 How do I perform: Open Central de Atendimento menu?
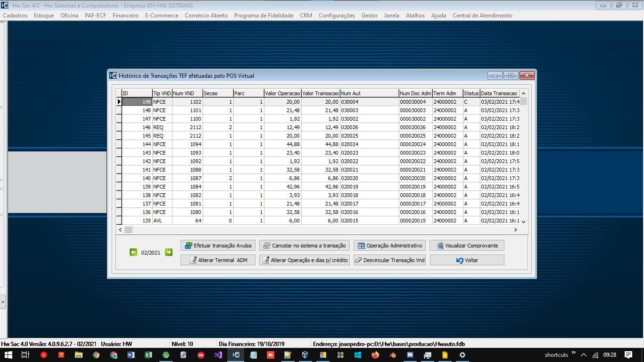[482, 16]
